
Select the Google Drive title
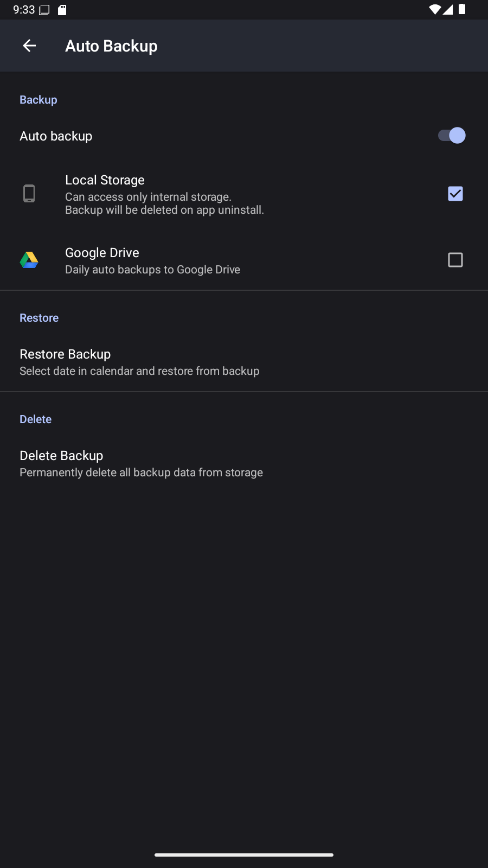tap(102, 253)
